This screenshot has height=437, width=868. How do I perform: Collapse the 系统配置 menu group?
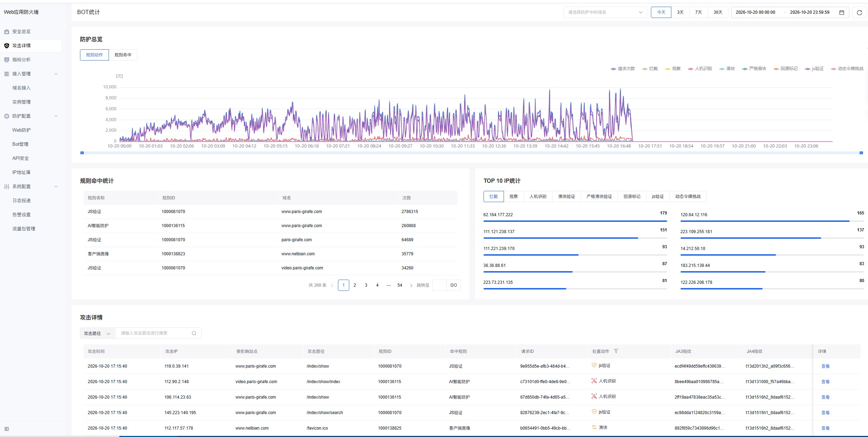(x=56, y=187)
